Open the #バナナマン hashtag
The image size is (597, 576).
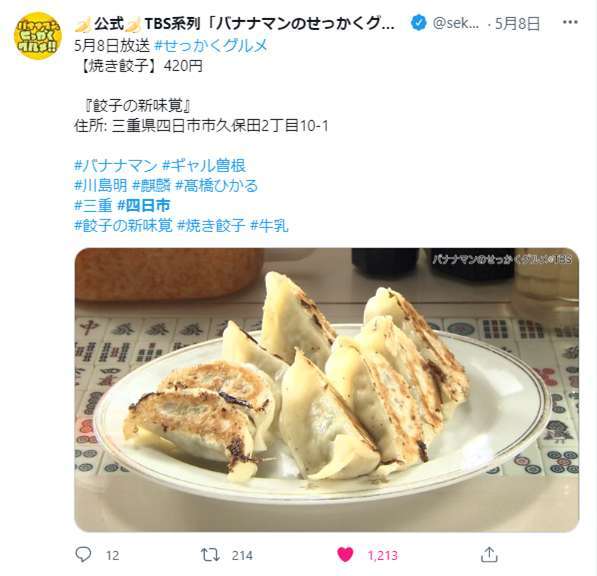point(116,166)
